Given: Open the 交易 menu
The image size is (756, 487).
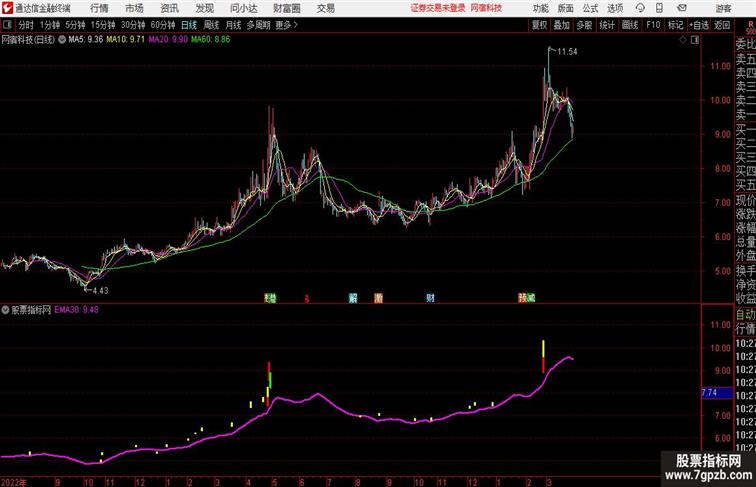Looking at the screenshot, I should (x=326, y=8).
